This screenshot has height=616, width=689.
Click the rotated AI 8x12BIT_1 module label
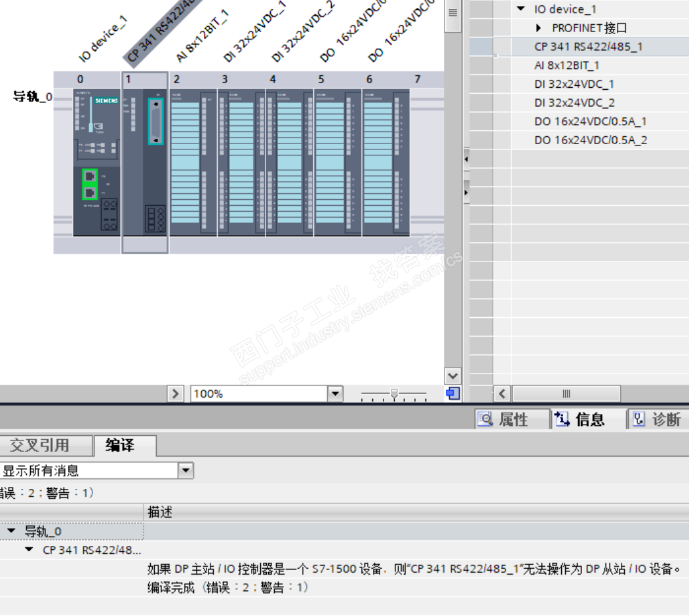[202, 36]
